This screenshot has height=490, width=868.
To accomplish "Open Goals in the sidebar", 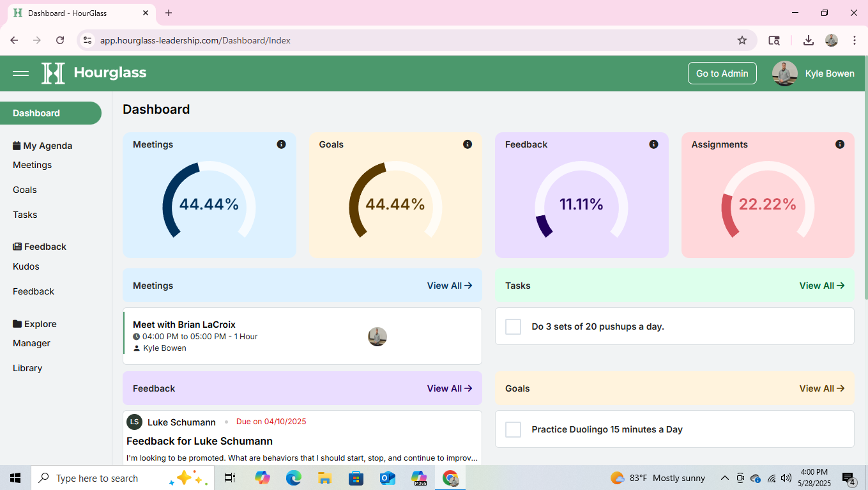I will [25, 190].
